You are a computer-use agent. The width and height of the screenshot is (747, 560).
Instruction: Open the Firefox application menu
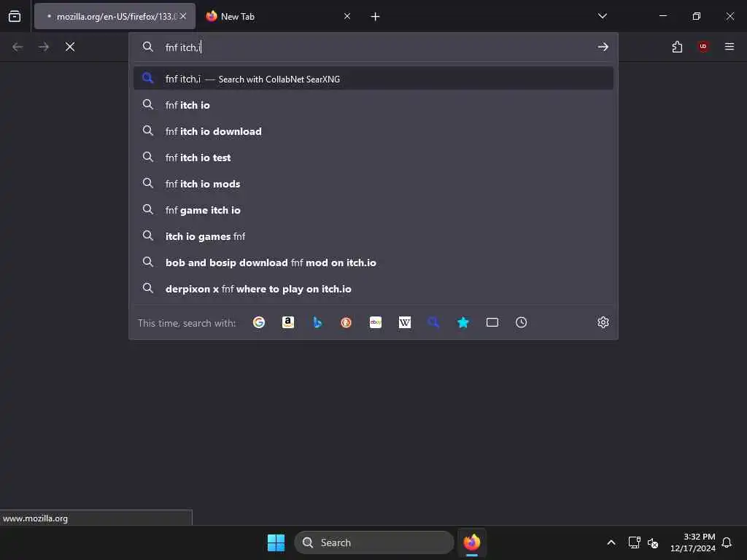tap(729, 47)
